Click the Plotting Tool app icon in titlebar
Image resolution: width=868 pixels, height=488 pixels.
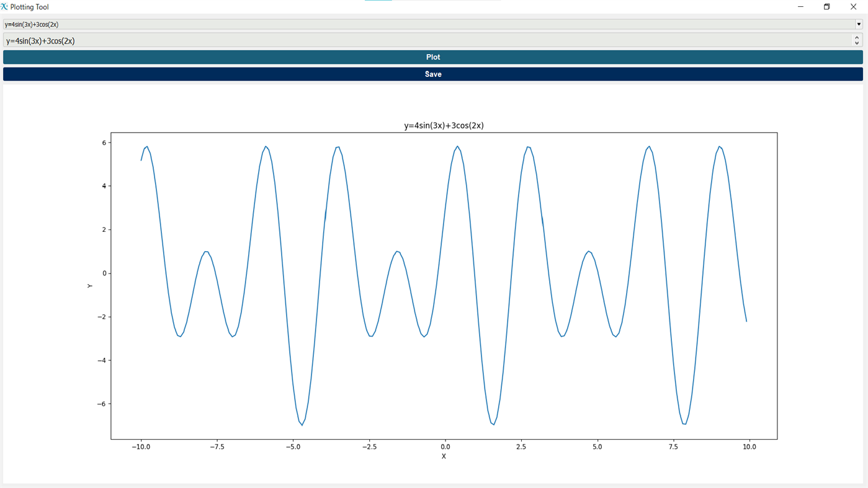tap(5, 6)
